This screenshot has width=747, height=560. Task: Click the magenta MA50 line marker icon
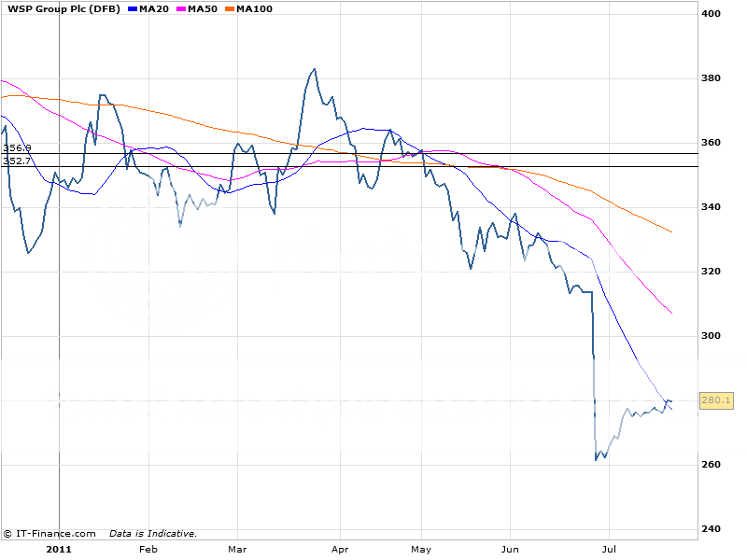(x=179, y=10)
